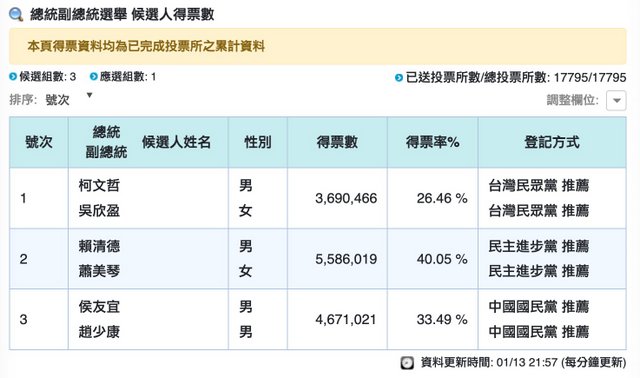This screenshot has width=640, height=378.
Task: Click the 性別 column header
Action: pos(258,142)
